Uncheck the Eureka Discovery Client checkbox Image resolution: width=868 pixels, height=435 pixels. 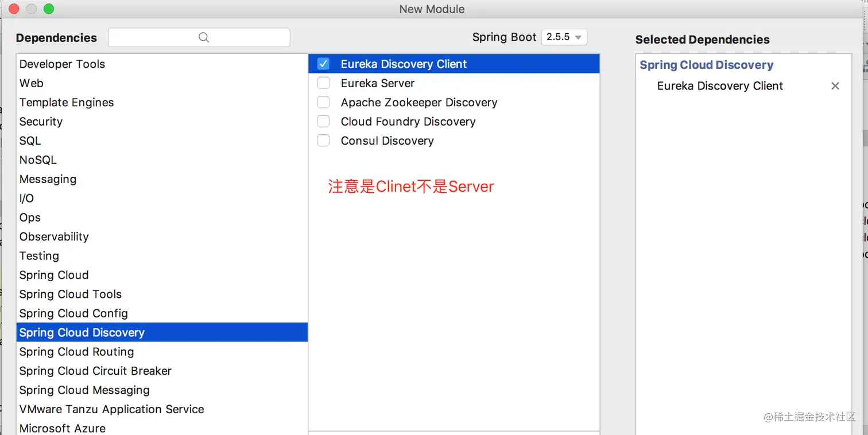click(323, 64)
